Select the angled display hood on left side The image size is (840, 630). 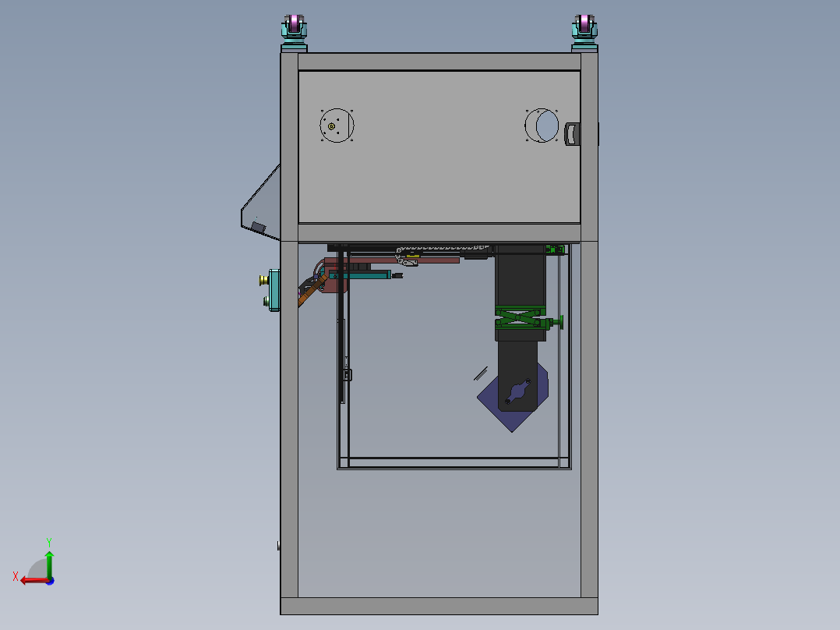tap(261, 204)
